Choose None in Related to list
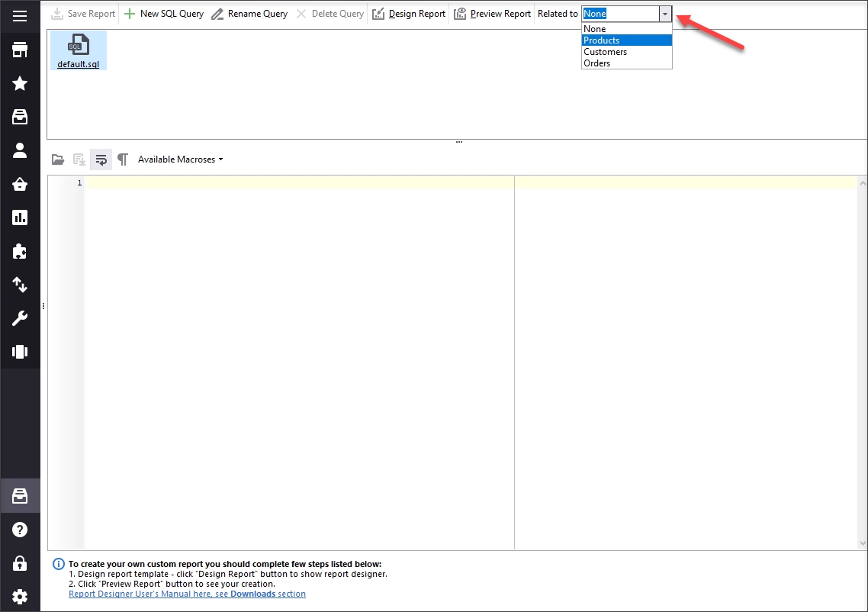Image resolution: width=868 pixels, height=612 pixels. (627, 29)
